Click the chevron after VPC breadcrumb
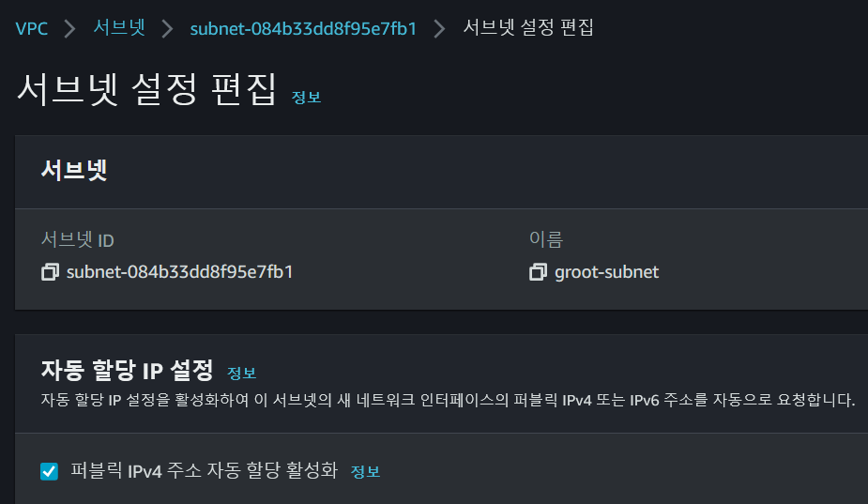The width and height of the screenshot is (868, 504). [69, 28]
